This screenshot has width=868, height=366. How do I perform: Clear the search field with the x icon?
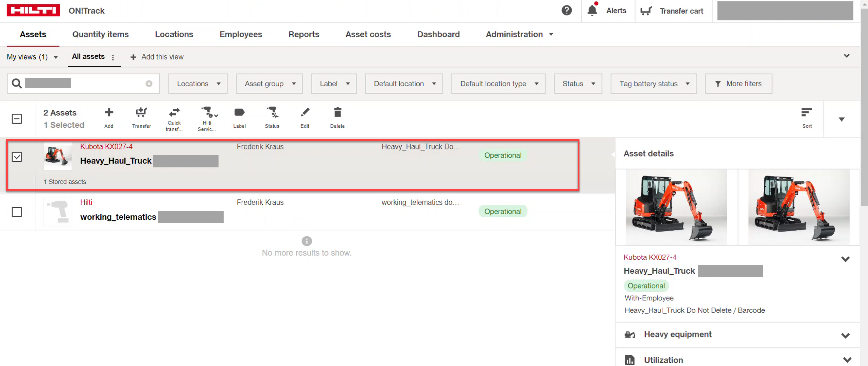point(149,84)
